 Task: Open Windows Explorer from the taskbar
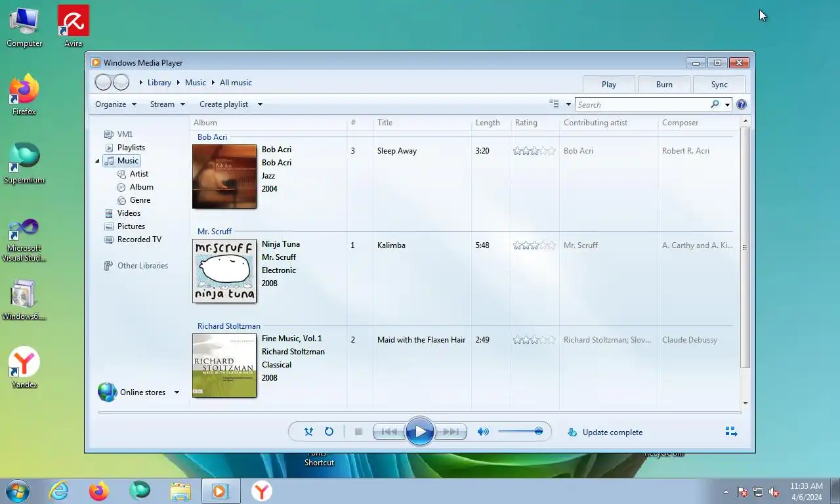pos(180,491)
